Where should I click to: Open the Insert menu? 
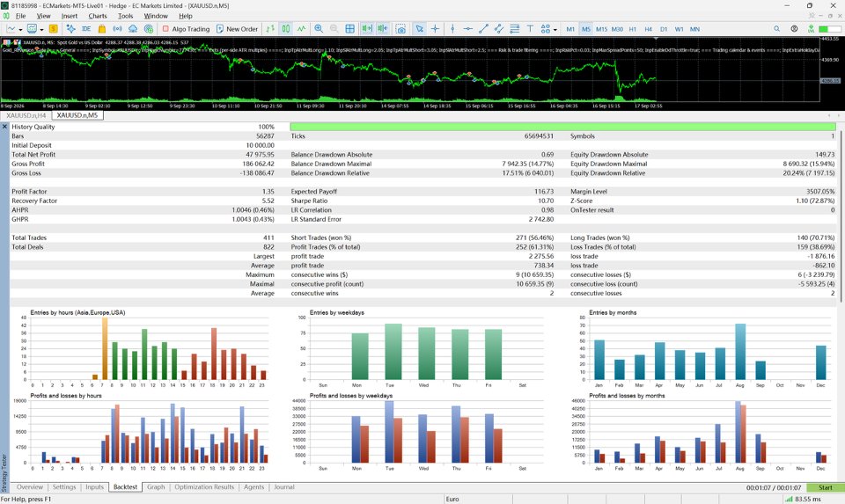pos(69,16)
